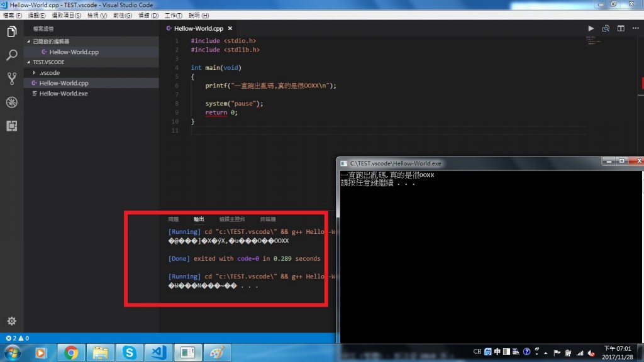Screen dimensions: 644x362
Task: Switch to the Debug Console panel tab
Action: 232,219
